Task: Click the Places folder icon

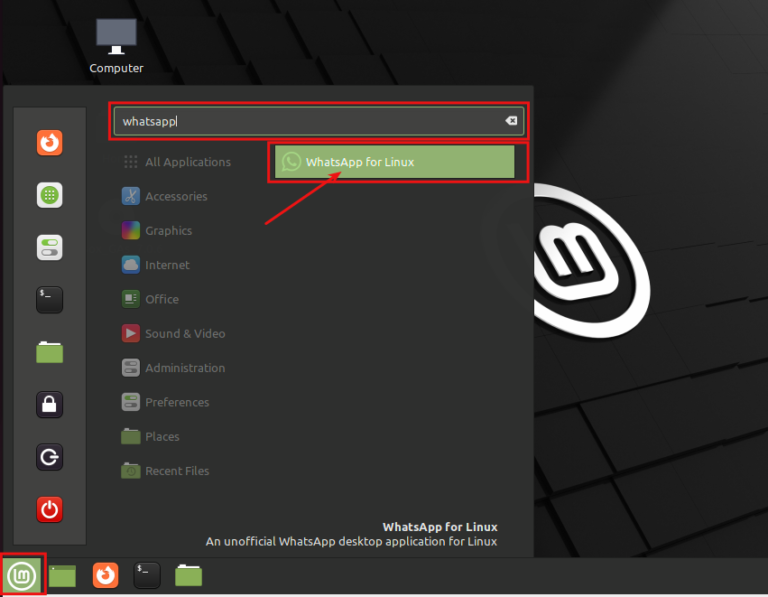Action: click(x=131, y=436)
